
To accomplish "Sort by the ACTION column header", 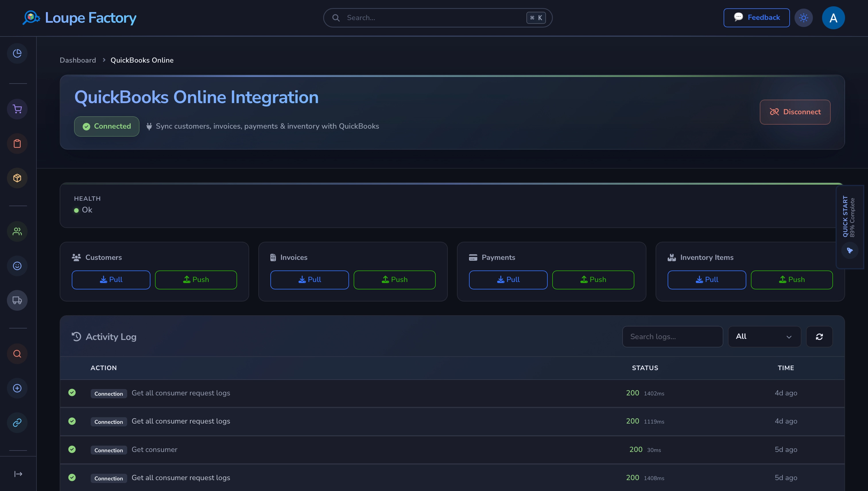I will pos(104,368).
